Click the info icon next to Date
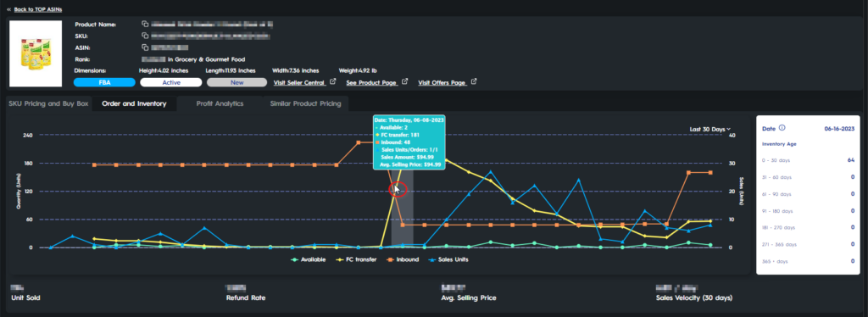 [x=782, y=128]
